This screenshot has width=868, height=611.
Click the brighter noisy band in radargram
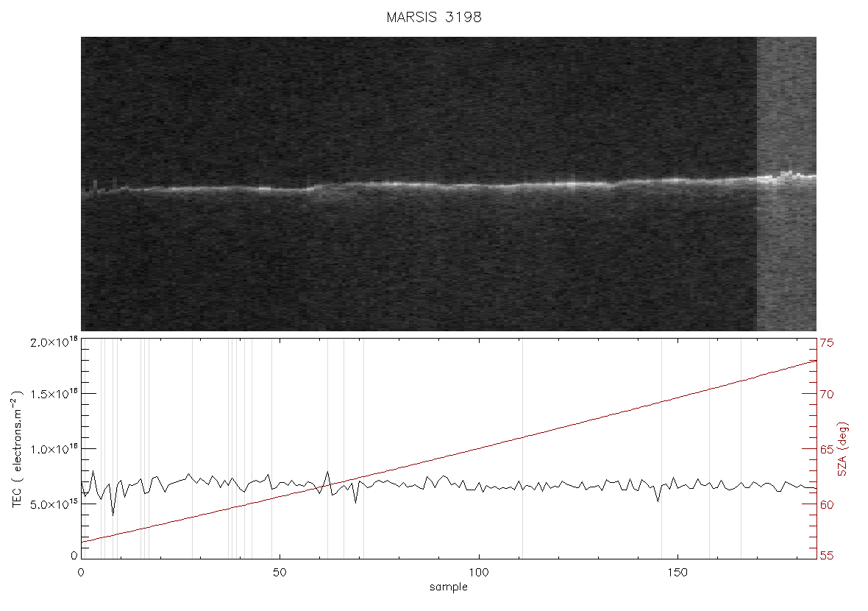tap(786, 184)
